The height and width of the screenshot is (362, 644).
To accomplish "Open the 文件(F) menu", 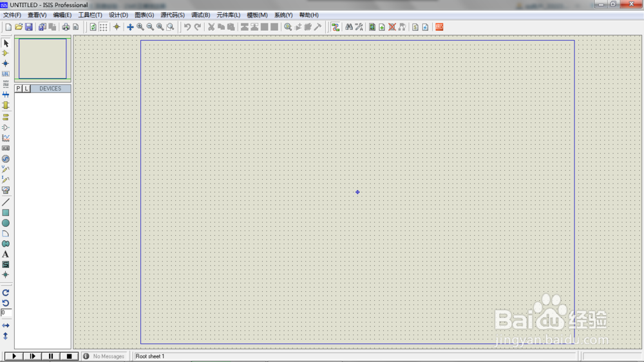I will [12, 15].
